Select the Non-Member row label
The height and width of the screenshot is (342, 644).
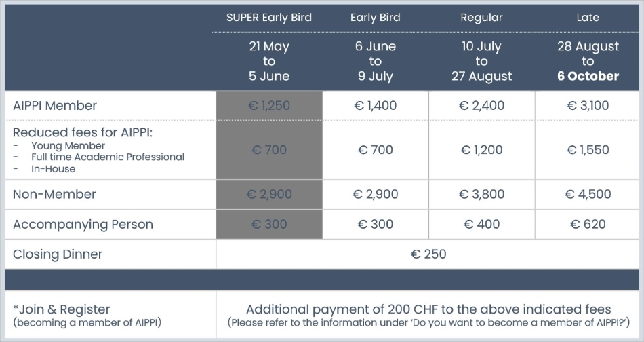(x=54, y=195)
